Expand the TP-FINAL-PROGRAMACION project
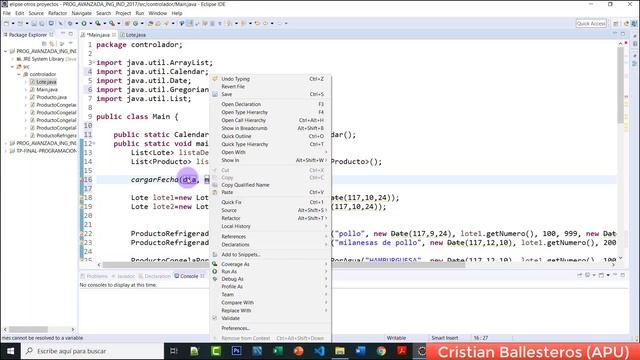Viewport: 640px width, 360px height. [x=6, y=151]
